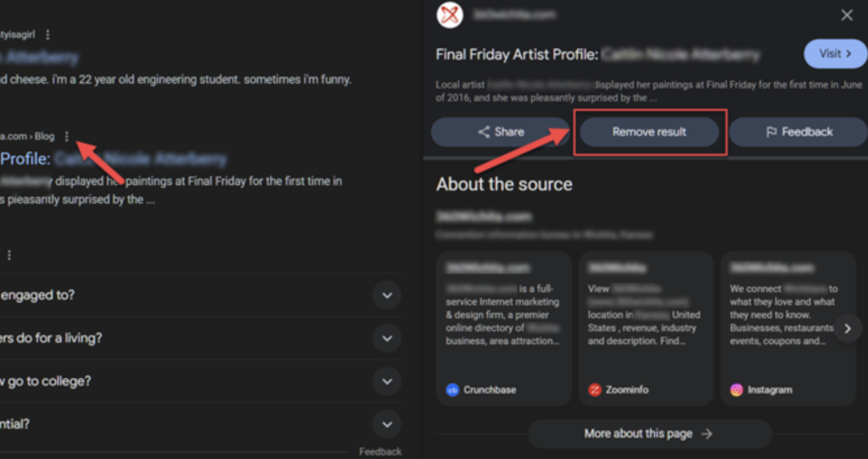Image resolution: width=868 pixels, height=459 pixels.
Task: Click the Instagram logo icon
Action: [736, 390]
